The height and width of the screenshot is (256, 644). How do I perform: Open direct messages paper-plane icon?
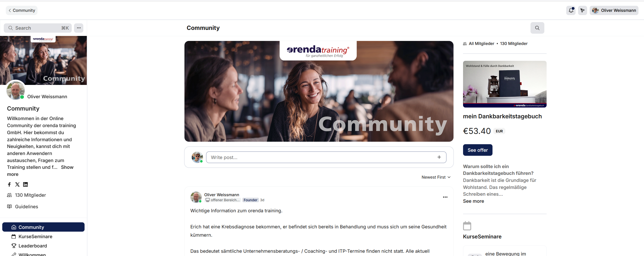pyautogui.click(x=582, y=10)
